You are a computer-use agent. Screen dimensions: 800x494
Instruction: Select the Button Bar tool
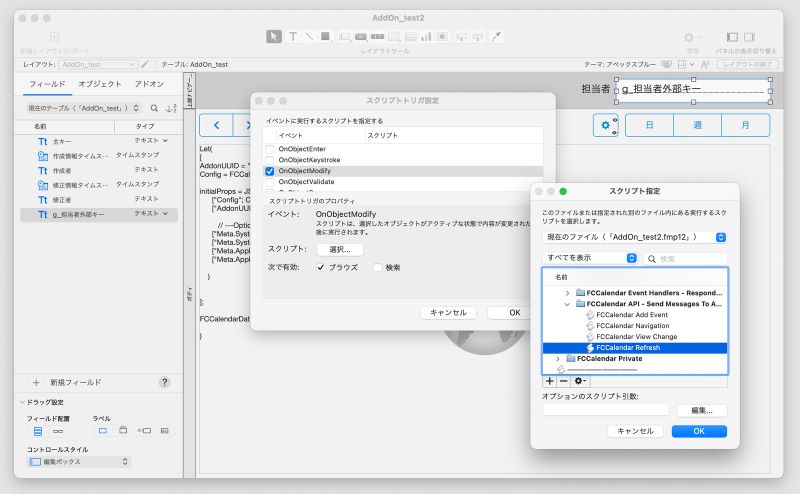(x=378, y=36)
